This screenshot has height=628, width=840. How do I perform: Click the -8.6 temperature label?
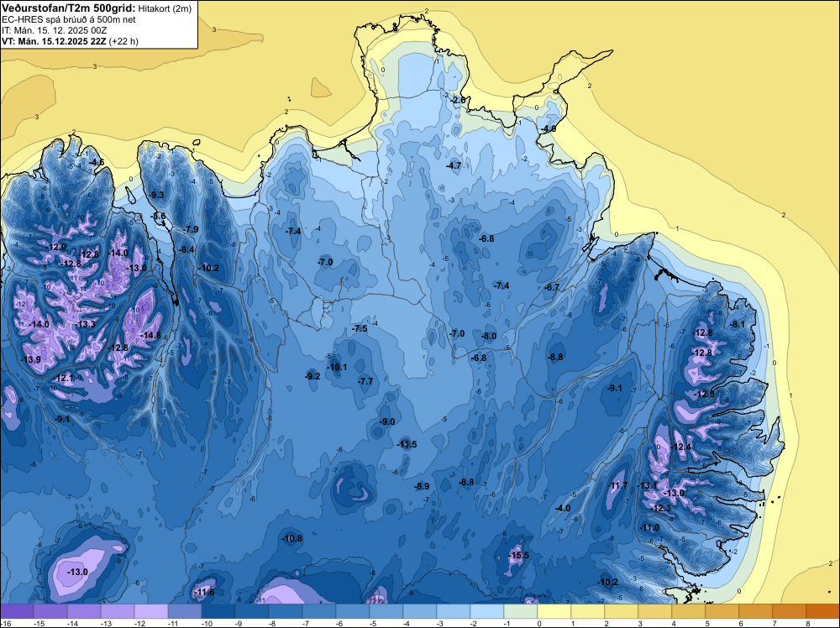pos(158,216)
